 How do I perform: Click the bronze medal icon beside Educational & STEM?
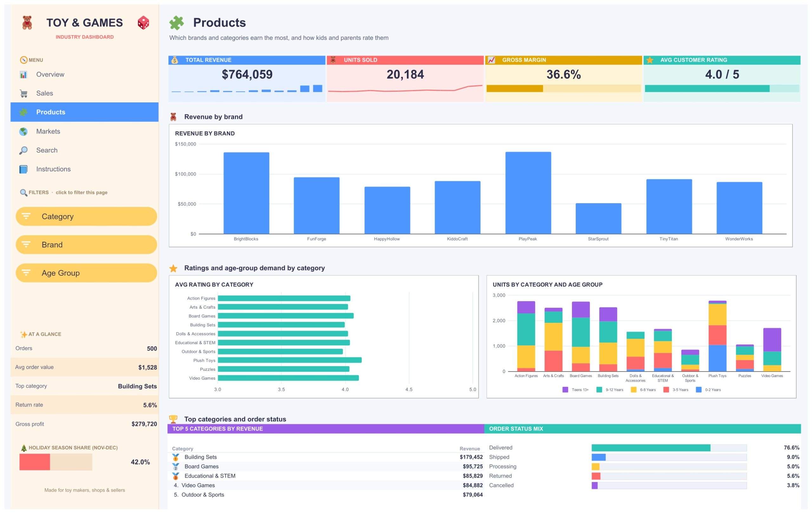(x=176, y=476)
